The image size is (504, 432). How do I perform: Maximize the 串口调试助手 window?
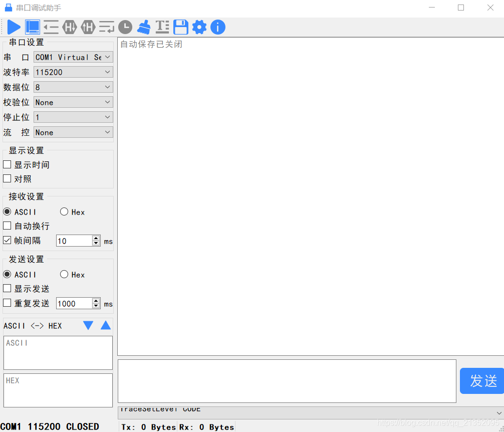click(461, 8)
